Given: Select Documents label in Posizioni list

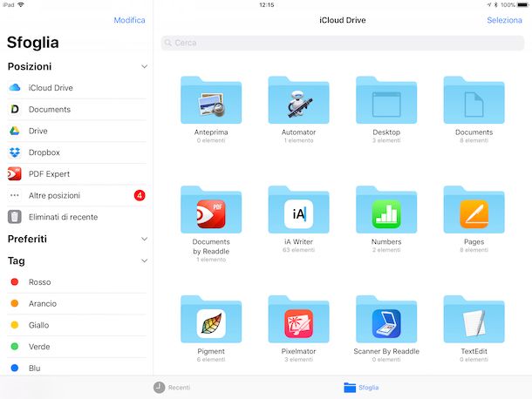Looking at the screenshot, I should [x=50, y=110].
